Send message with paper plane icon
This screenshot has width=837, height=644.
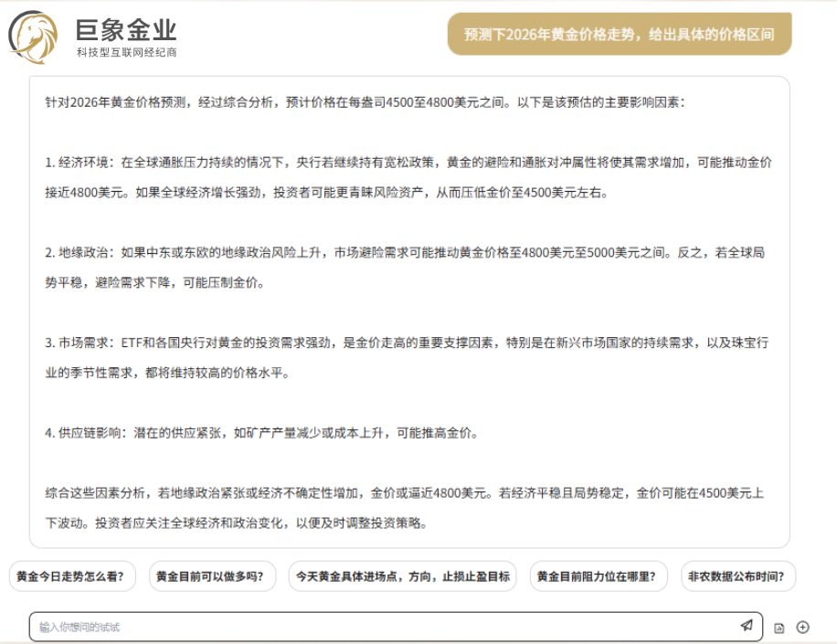pyautogui.click(x=747, y=626)
